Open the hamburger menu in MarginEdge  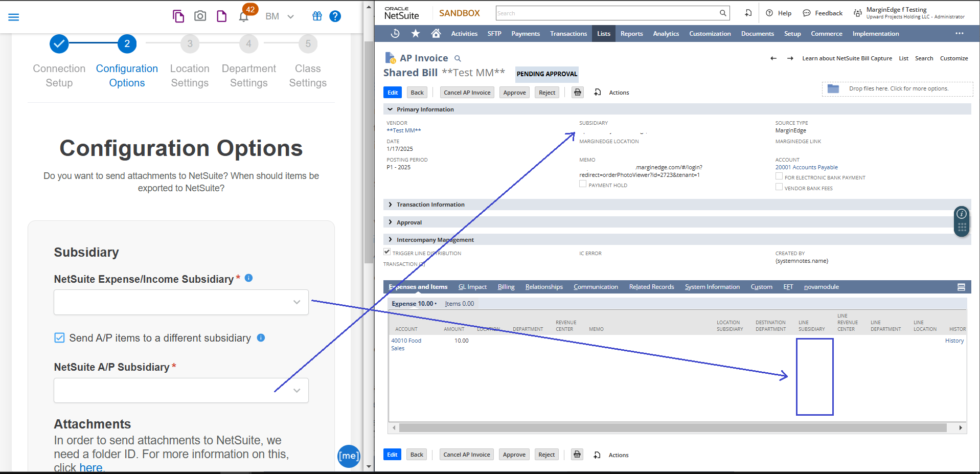tap(14, 17)
